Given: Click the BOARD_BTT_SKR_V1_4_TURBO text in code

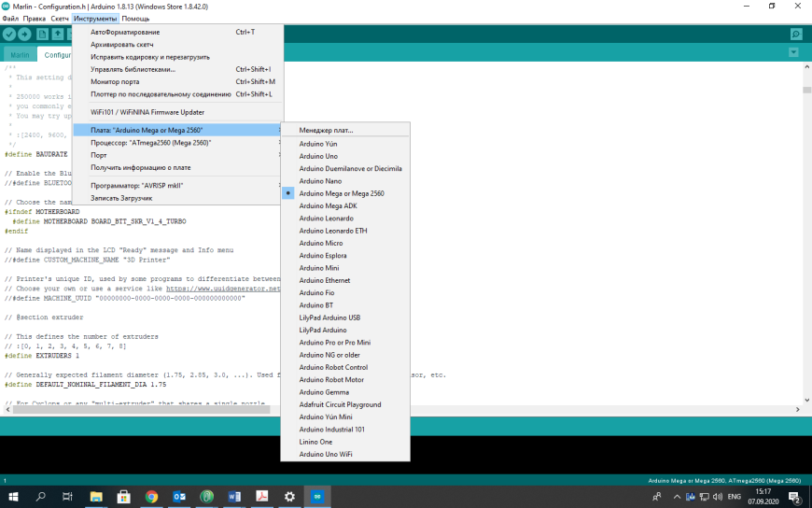Looking at the screenshot, I should [138, 221].
